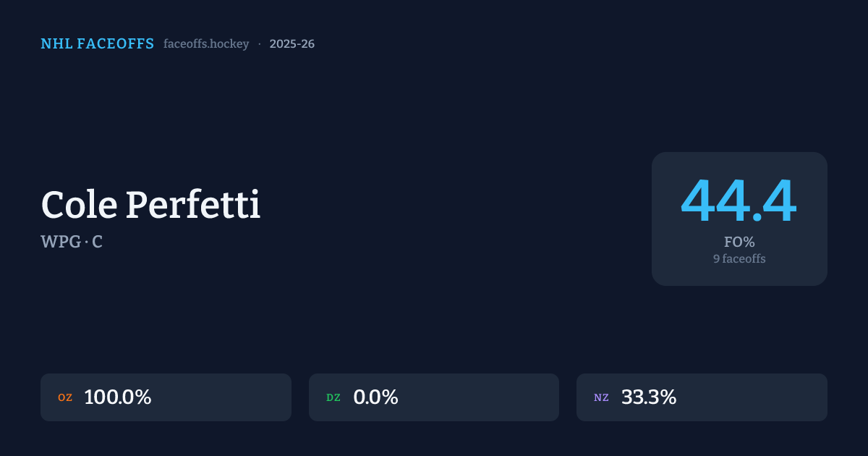Select the 100.0% offensive zone value
This screenshot has height=456, width=868.
(118, 397)
